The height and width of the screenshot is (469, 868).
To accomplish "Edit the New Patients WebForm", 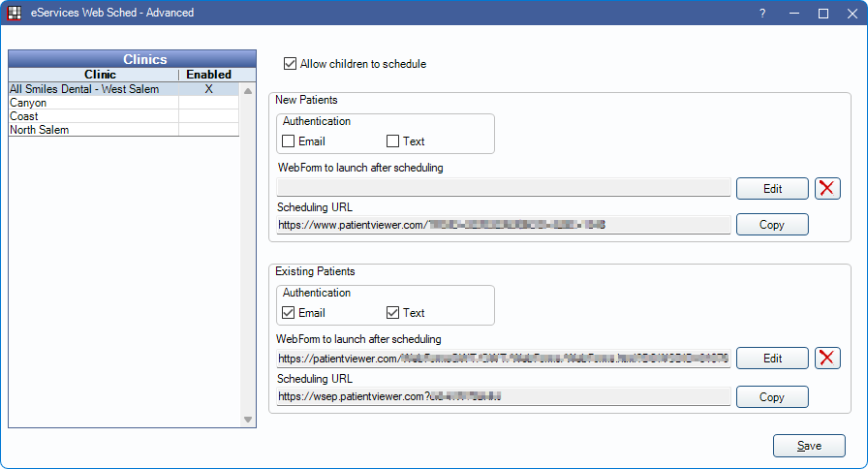I will pyautogui.click(x=772, y=188).
